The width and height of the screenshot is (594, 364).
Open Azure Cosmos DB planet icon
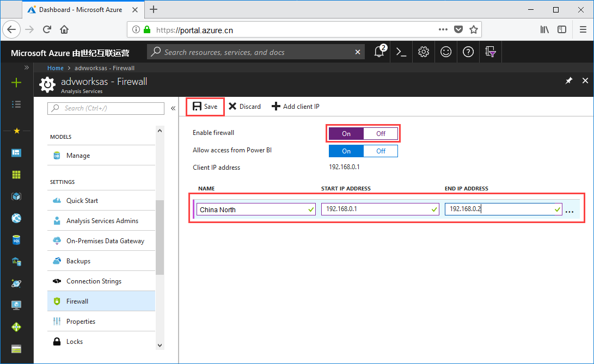(x=16, y=283)
